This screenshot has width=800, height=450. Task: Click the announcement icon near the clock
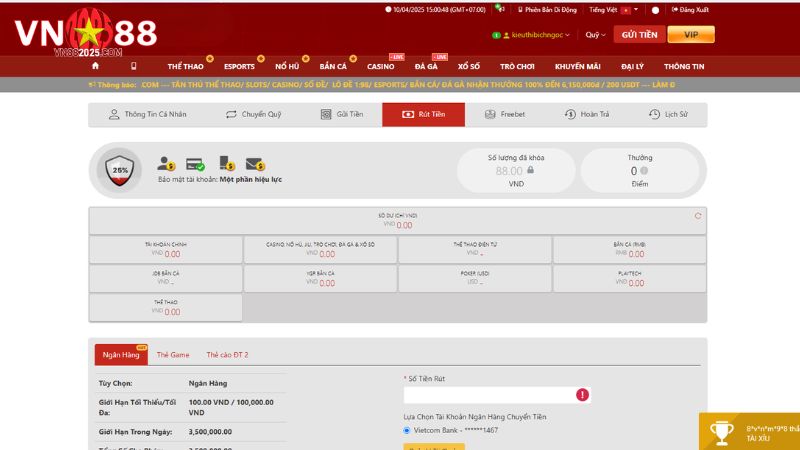point(500,8)
